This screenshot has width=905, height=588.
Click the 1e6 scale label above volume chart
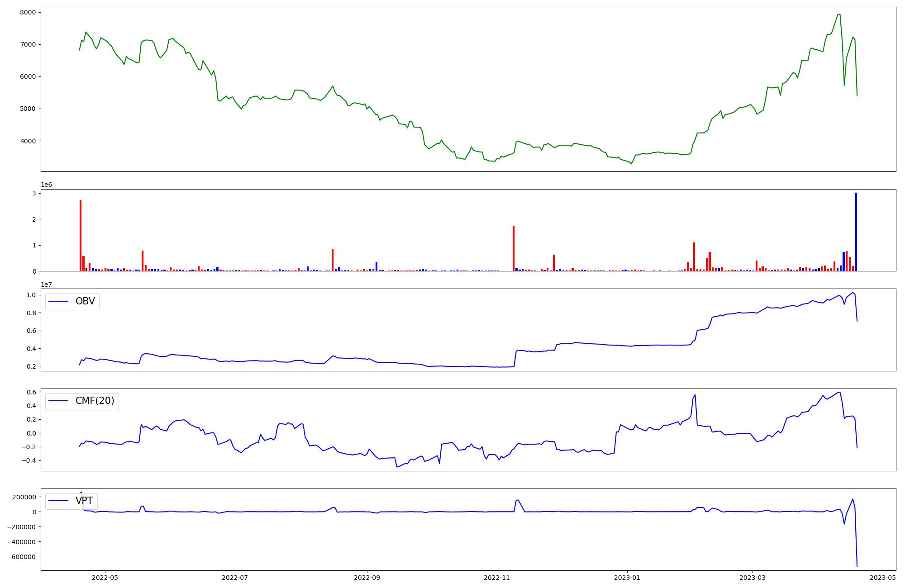(x=46, y=185)
